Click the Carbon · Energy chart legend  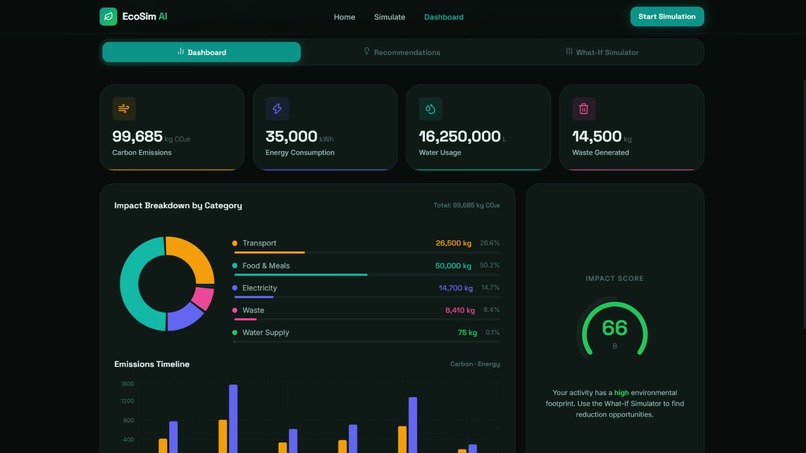pos(475,364)
